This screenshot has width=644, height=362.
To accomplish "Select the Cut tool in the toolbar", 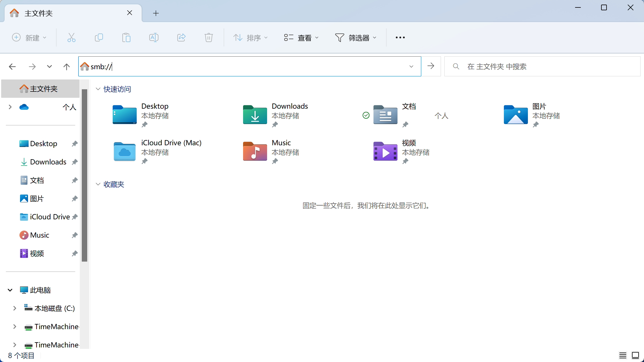I will click(x=71, y=37).
